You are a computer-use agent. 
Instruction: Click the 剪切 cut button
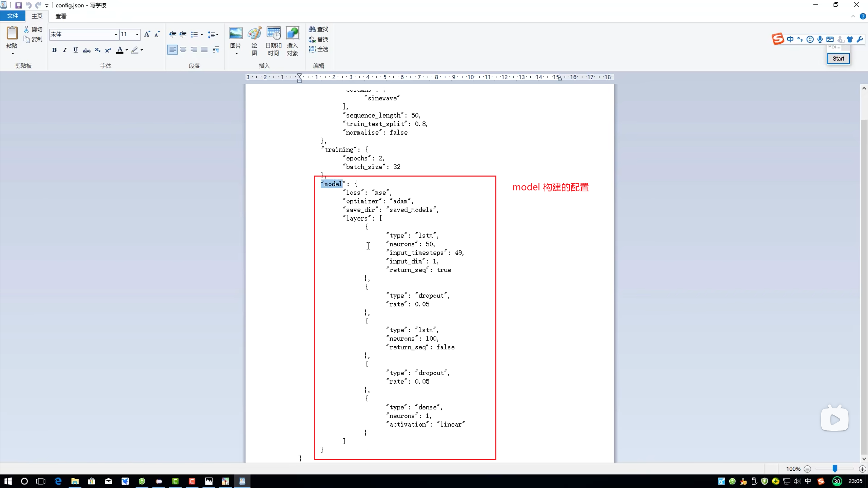click(x=33, y=29)
